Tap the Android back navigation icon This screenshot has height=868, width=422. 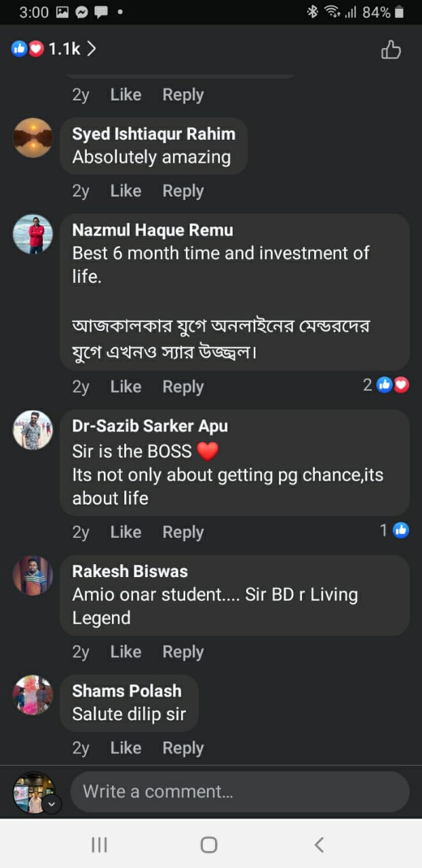coord(319,844)
